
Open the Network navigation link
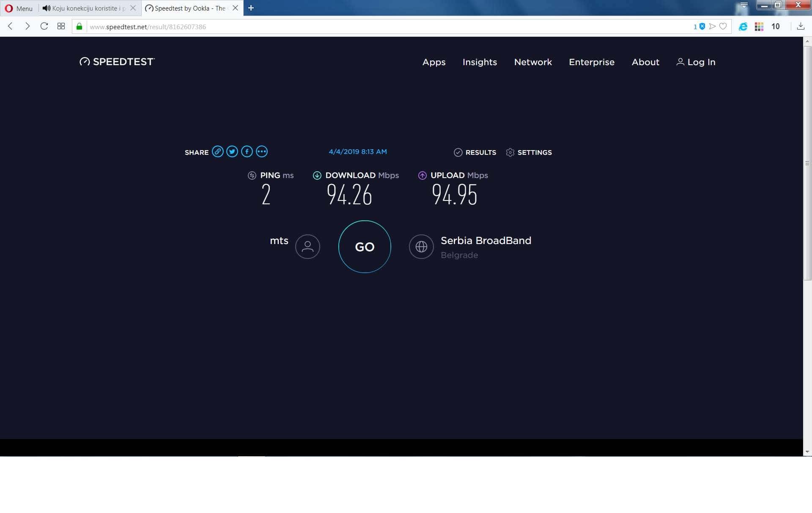533,62
